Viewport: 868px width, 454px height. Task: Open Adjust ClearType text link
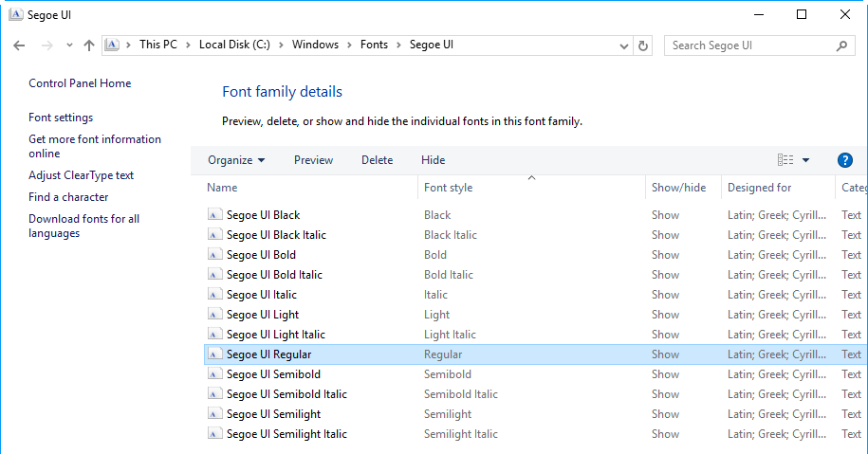(x=81, y=175)
